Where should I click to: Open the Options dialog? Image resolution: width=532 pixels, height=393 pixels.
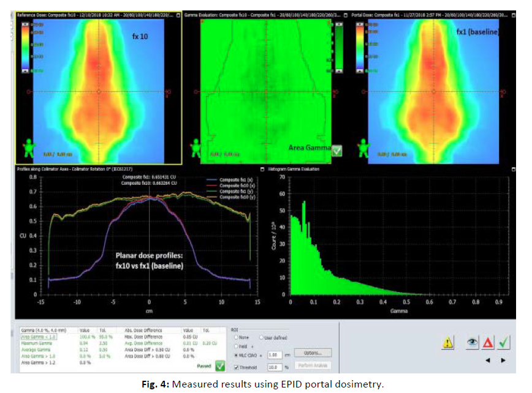point(313,353)
